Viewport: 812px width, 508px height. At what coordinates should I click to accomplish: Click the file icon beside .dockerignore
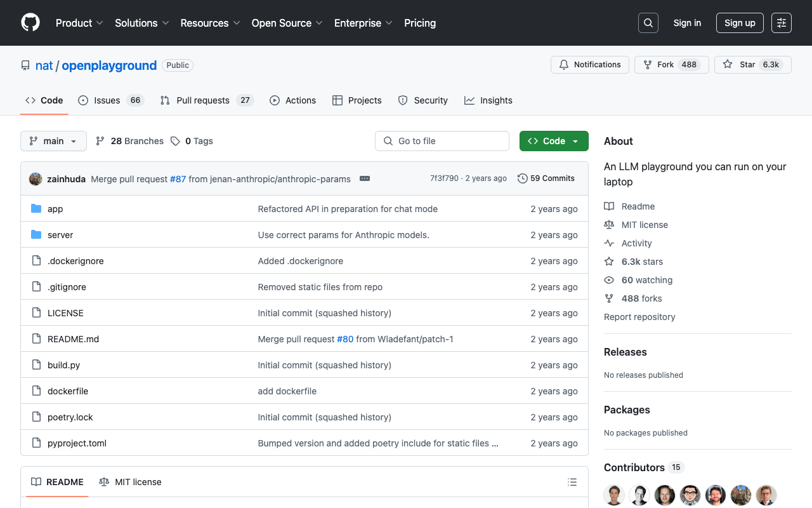point(36,261)
